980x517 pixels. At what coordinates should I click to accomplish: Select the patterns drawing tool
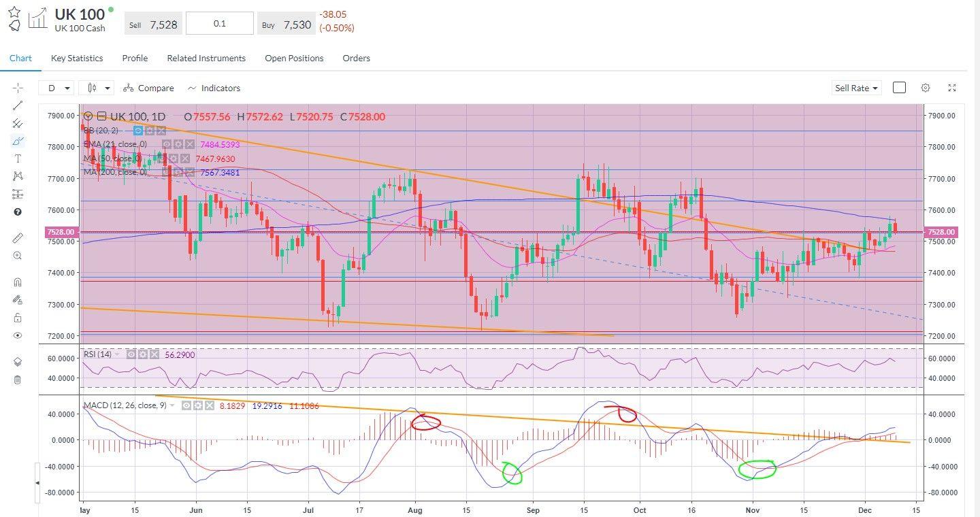tap(18, 176)
